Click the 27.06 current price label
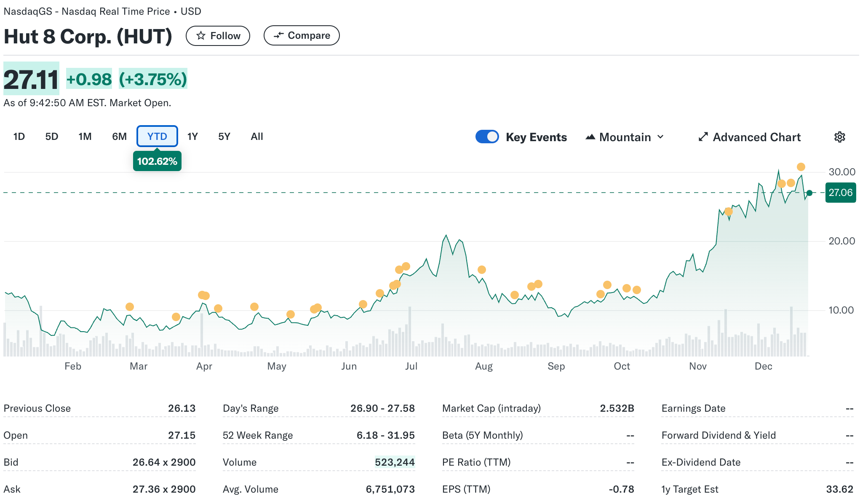The height and width of the screenshot is (504, 868). pyautogui.click(x=840, y=193)
